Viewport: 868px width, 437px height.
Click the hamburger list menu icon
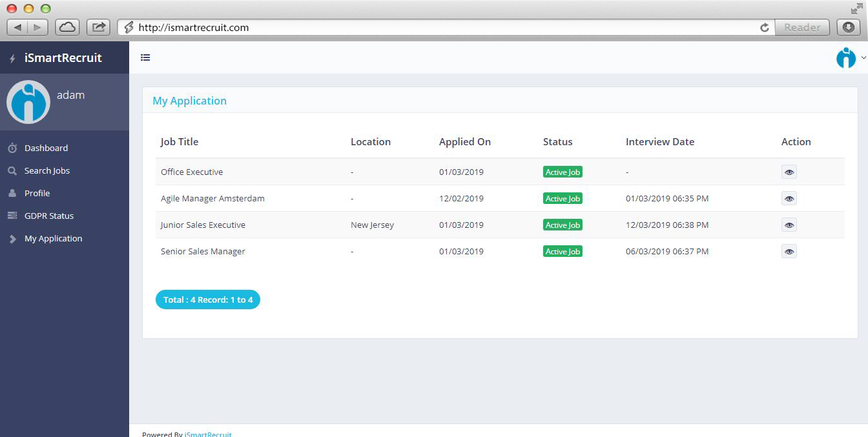(145, 57)
